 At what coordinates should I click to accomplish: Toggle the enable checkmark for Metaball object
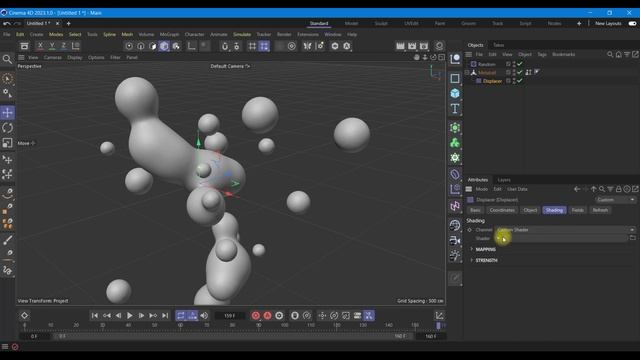(x=520, y=72)
